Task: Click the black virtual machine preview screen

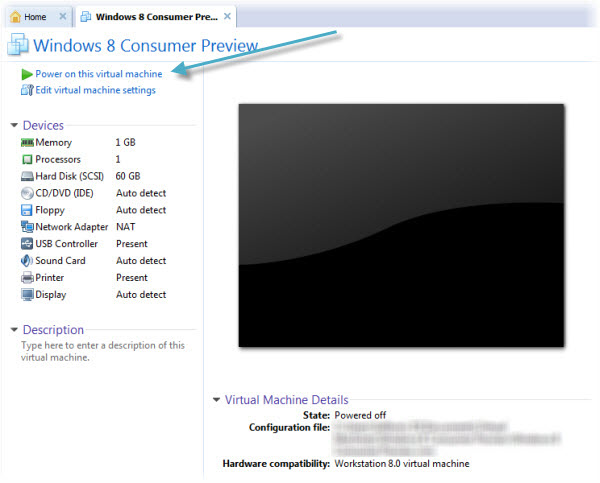Action: coord(401,225)
